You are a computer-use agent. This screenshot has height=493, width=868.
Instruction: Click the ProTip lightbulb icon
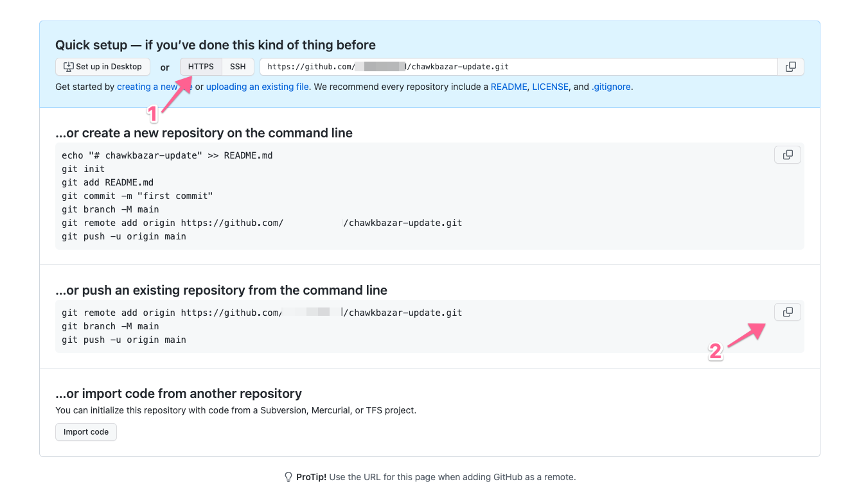tap(287, 477)
